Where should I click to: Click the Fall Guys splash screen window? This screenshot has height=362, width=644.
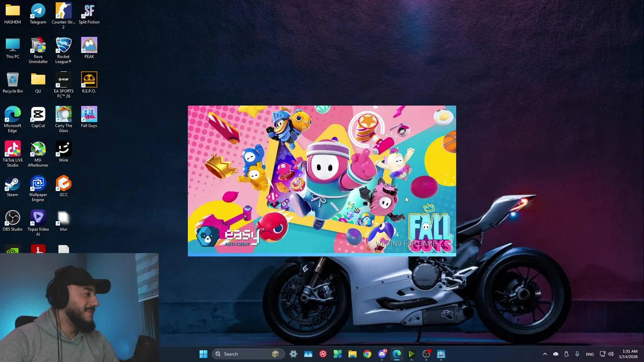(322, 180)
